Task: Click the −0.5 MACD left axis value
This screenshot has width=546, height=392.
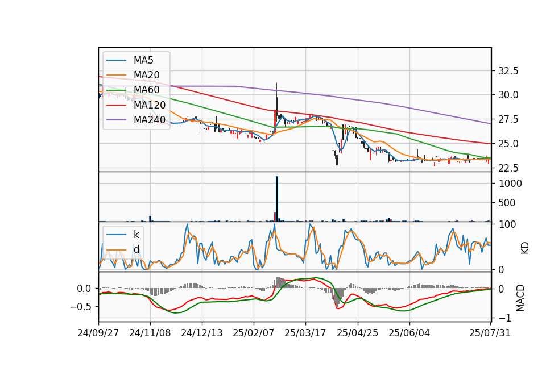Action: pyautogui.click(x=81, y=307)
